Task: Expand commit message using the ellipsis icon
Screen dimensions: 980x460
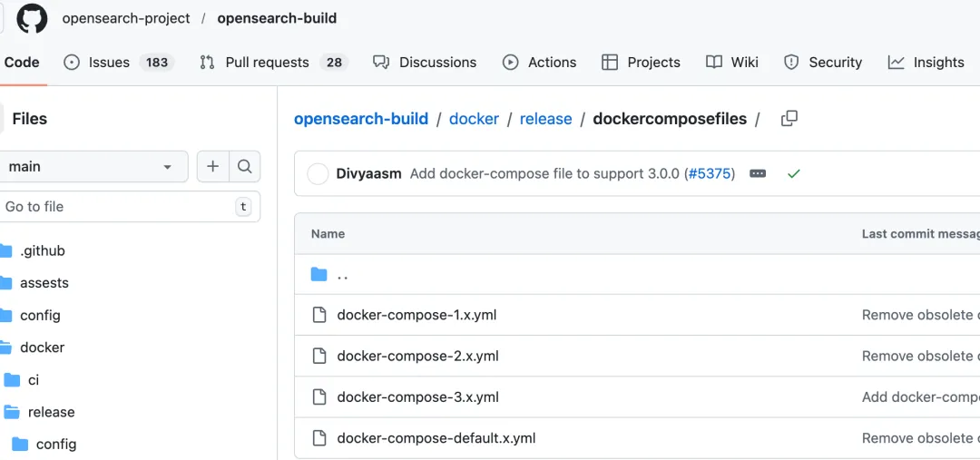Action: pyautogui.click(x=758, y=173)
